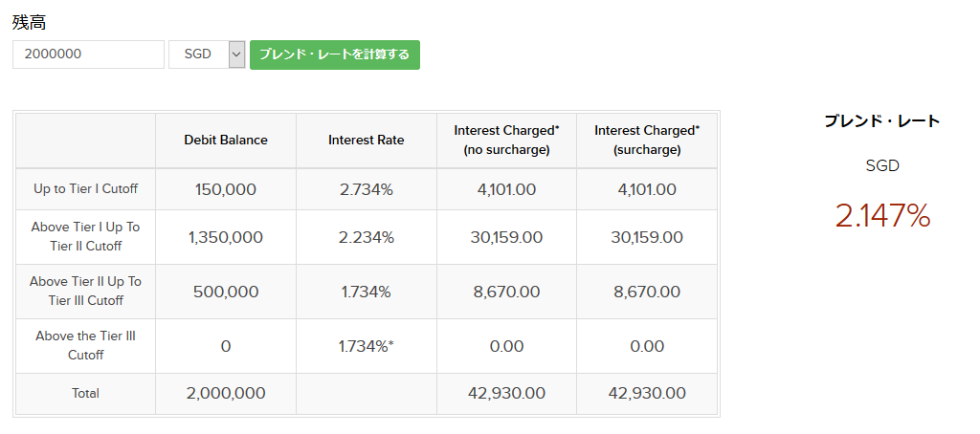The image size is (980, 434).
Task: Select the Interest Charged (no surcharge) header
Action: (506, 140)
